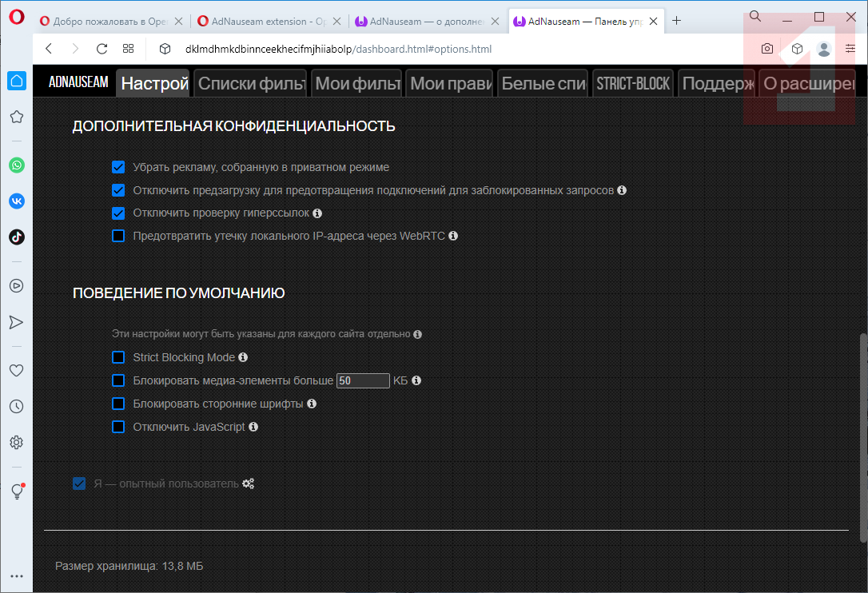868x593 pixels.
Task: Enable Предотвратить утечку локального IP-адреса через WebRTC
Action: (x=118, y=236)
